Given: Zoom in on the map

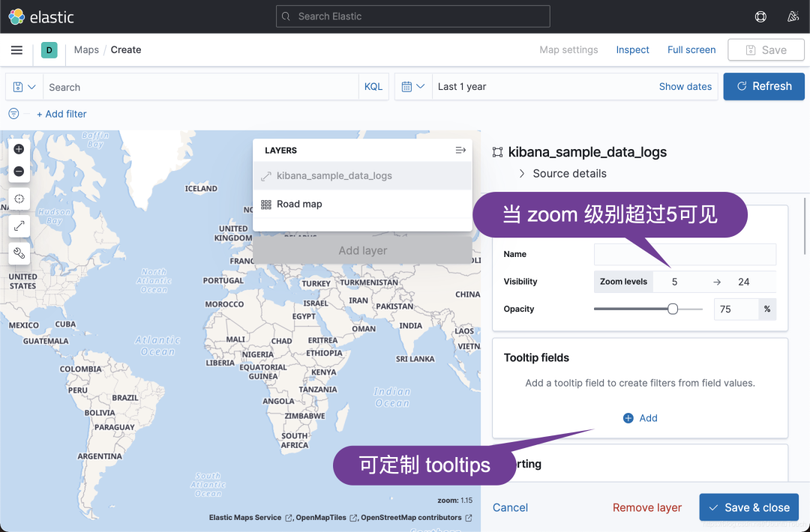Looking at the screenshot, I should (x=19, y=149).
